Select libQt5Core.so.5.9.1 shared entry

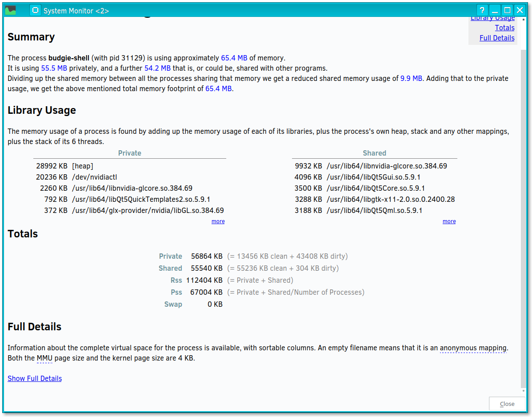375,188
